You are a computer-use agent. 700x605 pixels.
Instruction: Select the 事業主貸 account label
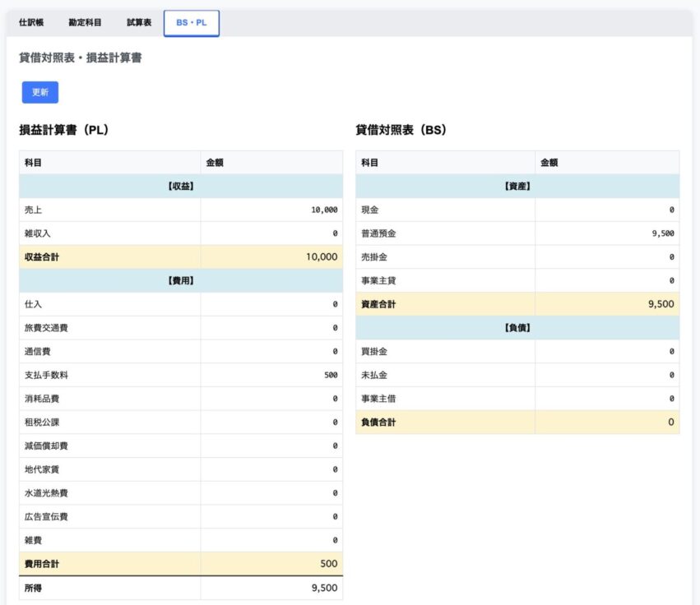[x=378, y=280]
